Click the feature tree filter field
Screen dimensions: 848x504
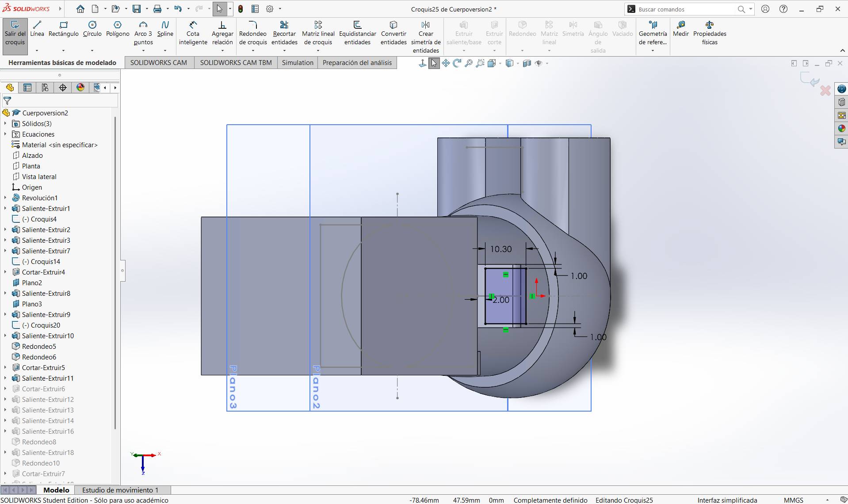tap(60, 101)
